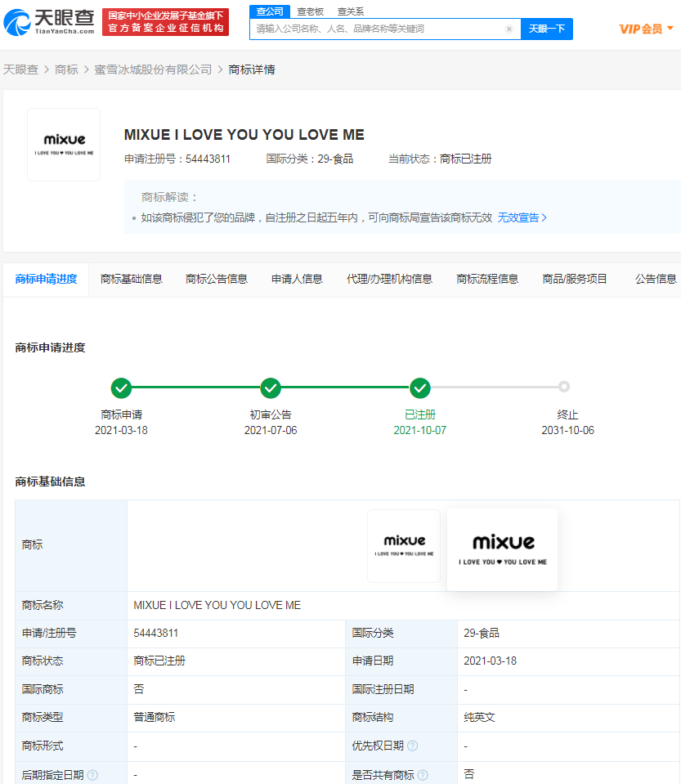681x784 pixels.
Task: Click 申请注册号：54443811 in header
Action: tap(177, 159)
